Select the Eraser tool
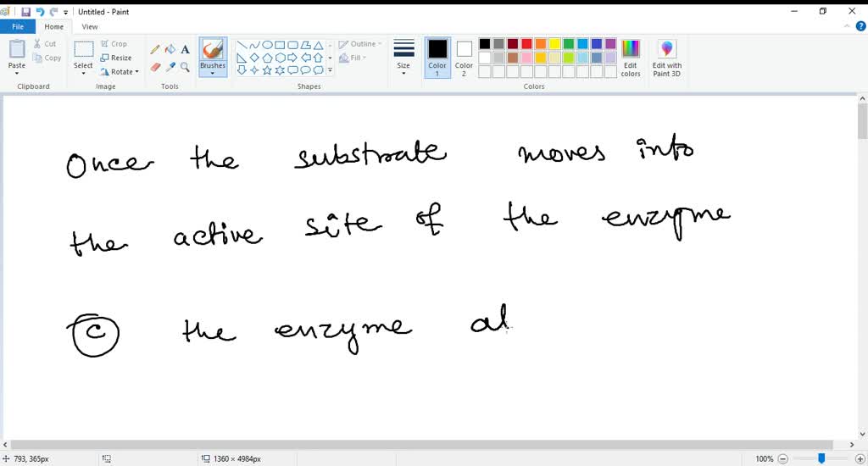The width and height of the screenshot is (868, 466). (x=155, y=67)
